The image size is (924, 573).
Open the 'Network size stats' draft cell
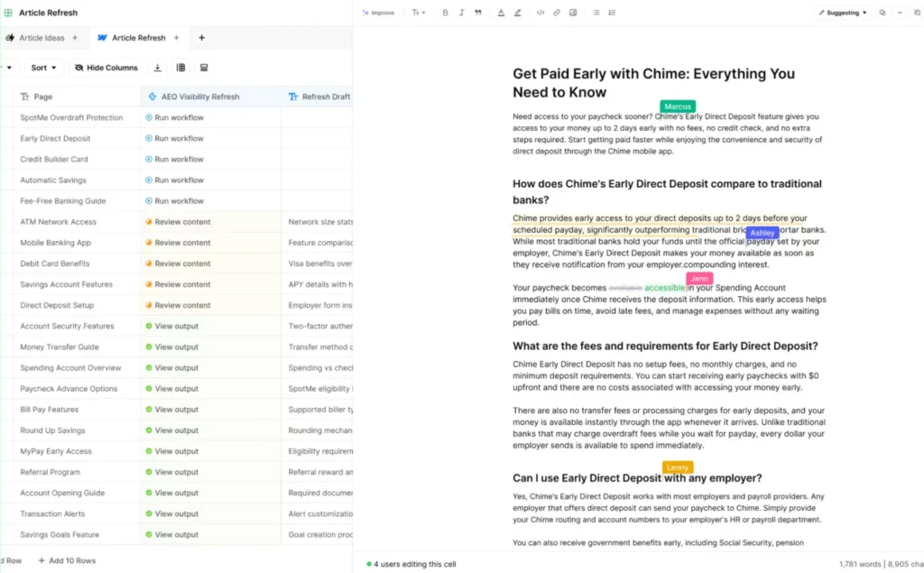click(x=318, y=222)
